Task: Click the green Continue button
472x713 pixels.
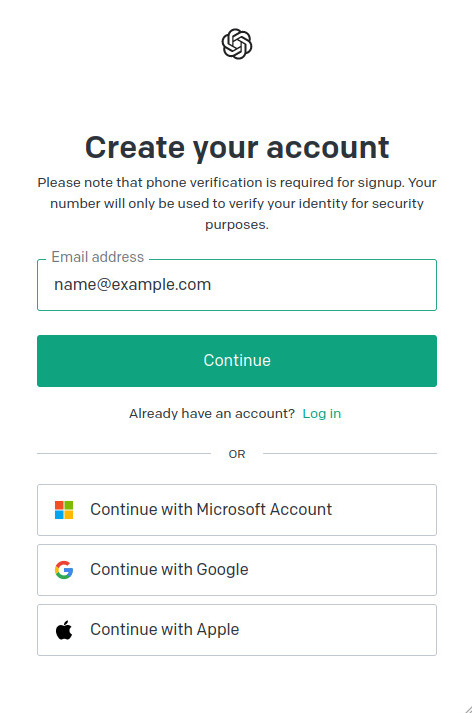Action: click(237, 361)
